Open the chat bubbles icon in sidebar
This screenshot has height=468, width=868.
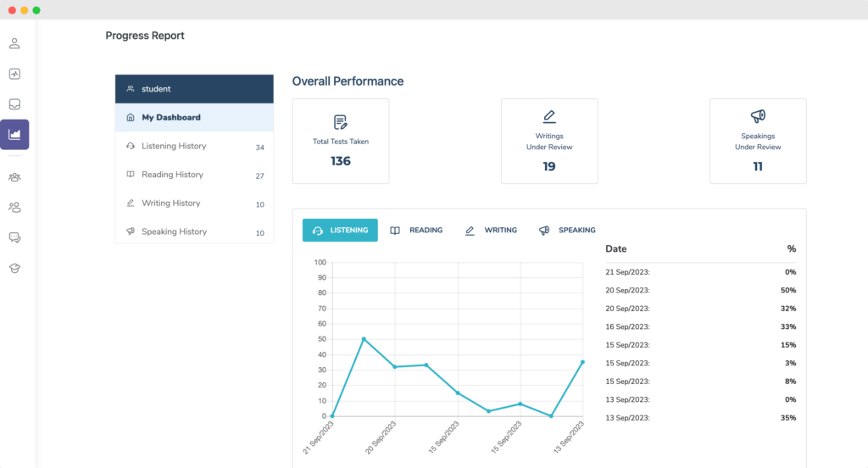[14, 237]
